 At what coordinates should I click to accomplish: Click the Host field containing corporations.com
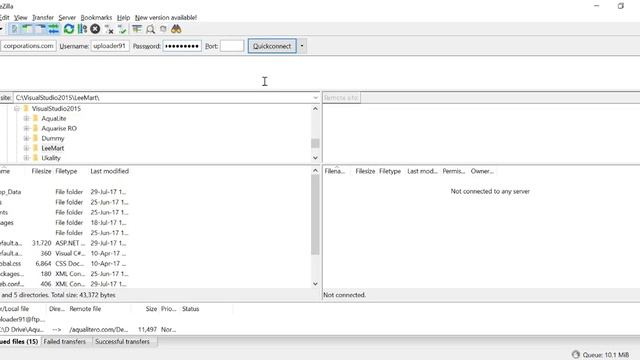(28, 46)
